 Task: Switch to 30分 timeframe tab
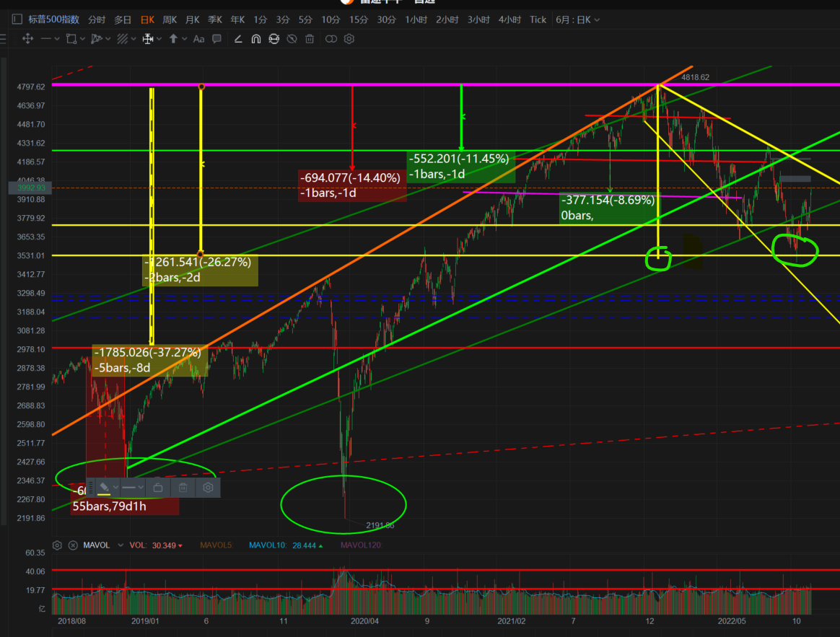pyautogui.click(x=386, y=19)
